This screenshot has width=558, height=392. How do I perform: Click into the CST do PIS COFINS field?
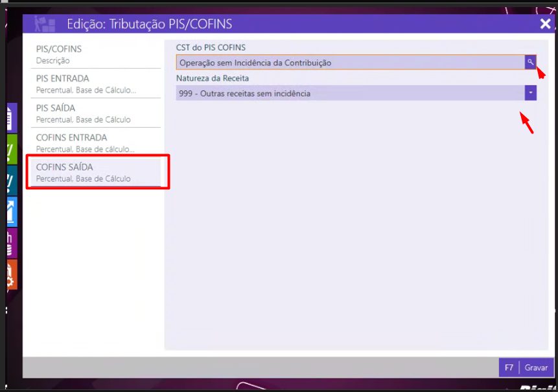point(350,62)
